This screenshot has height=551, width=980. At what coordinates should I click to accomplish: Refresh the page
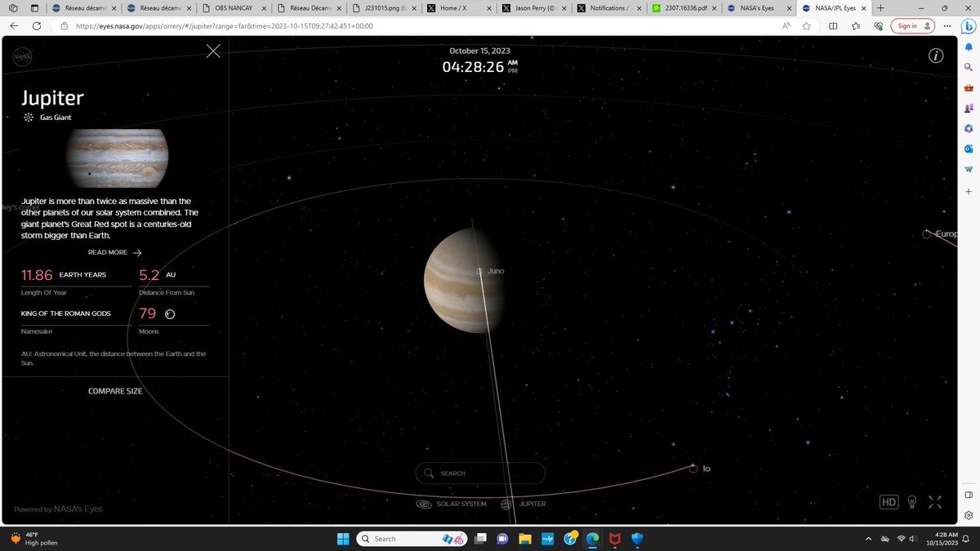(38, 26)
